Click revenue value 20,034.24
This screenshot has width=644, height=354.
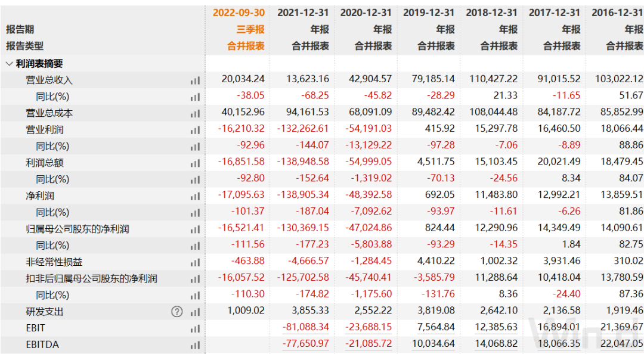(x=243, y=79)
